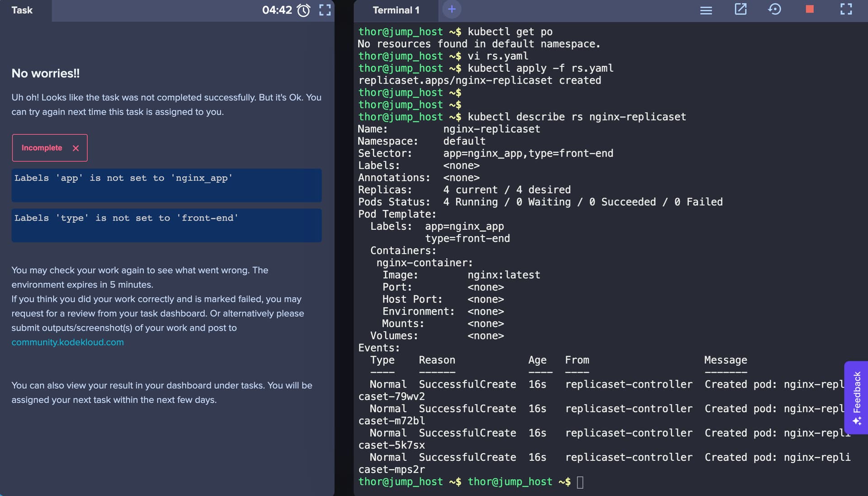The height and width of the screenshot is (496, 868).
Task: Click the 'No worries!!' heading
Action: click(x=46, y=73)
